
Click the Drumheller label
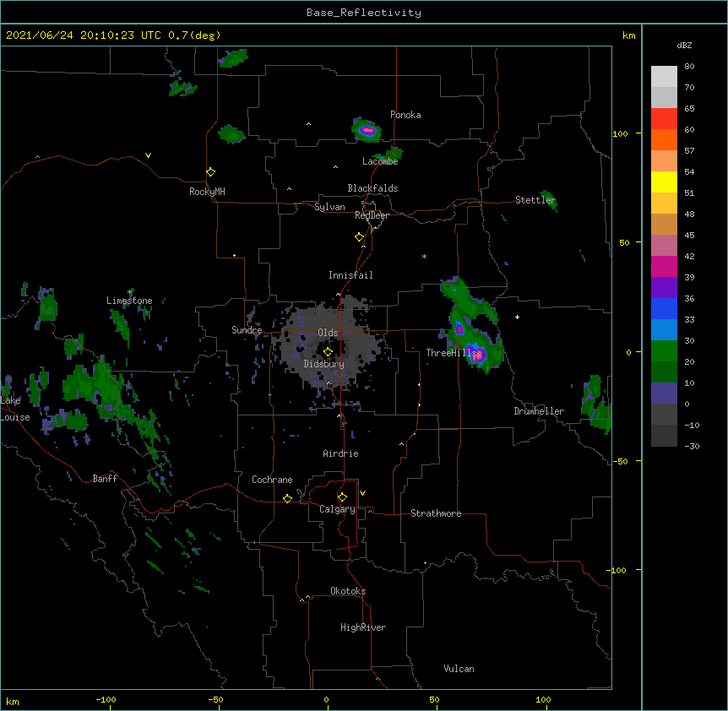[539, 411]
